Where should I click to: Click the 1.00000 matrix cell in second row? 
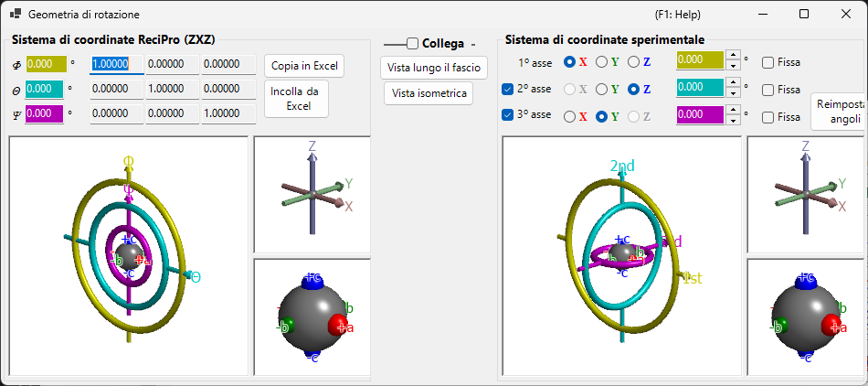click(172, 89)
